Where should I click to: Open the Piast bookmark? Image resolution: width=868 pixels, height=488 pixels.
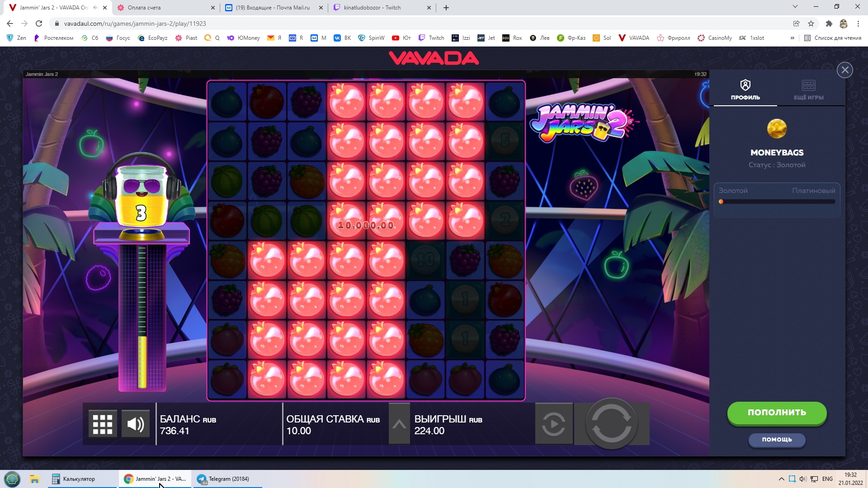[186, 38]
